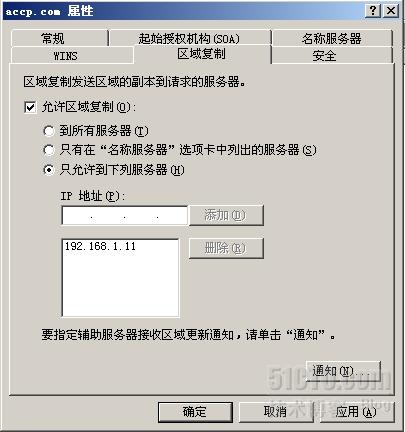Viewport: 405px width, 432px height.
Task: Switch to the 起始授权机构(SOA) tab
Action: tap(189, 38)
